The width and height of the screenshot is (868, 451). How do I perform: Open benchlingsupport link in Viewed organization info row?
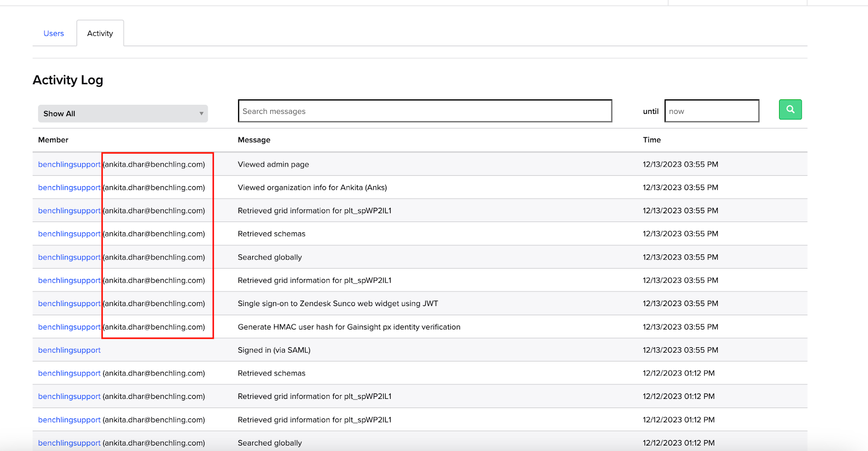[x=69, y=188]
